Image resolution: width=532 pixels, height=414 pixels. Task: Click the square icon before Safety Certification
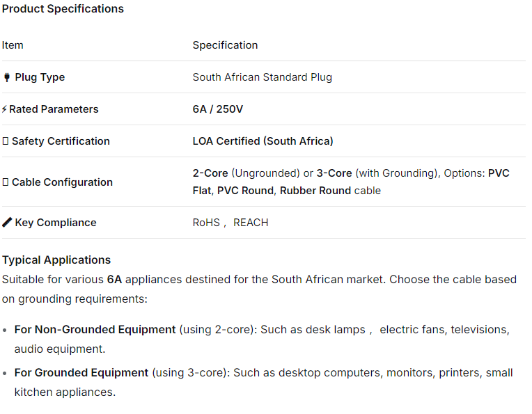[x=6, y=141]
